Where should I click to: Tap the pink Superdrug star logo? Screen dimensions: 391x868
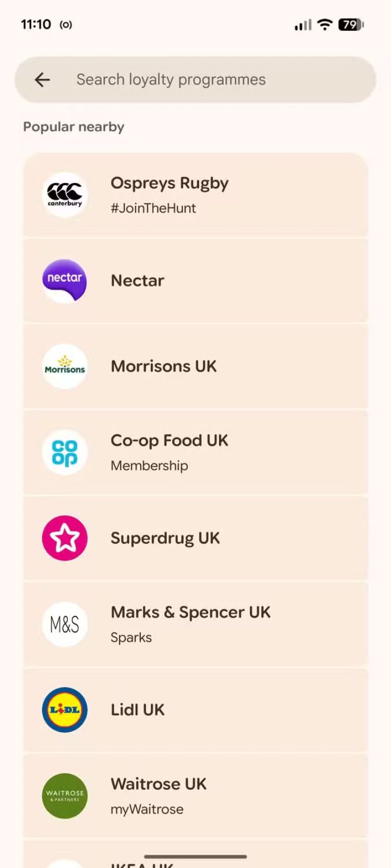[x=65, y=538]
